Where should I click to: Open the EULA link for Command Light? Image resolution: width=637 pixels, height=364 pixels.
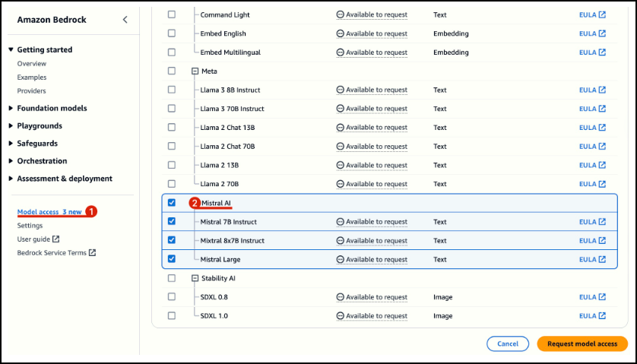click(592, 14)
